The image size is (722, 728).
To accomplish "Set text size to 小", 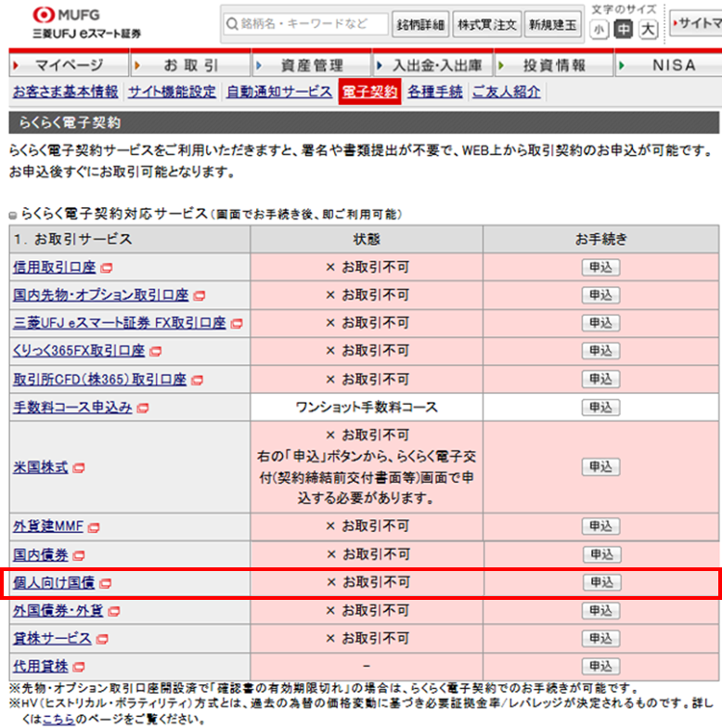I will (600, 30).
